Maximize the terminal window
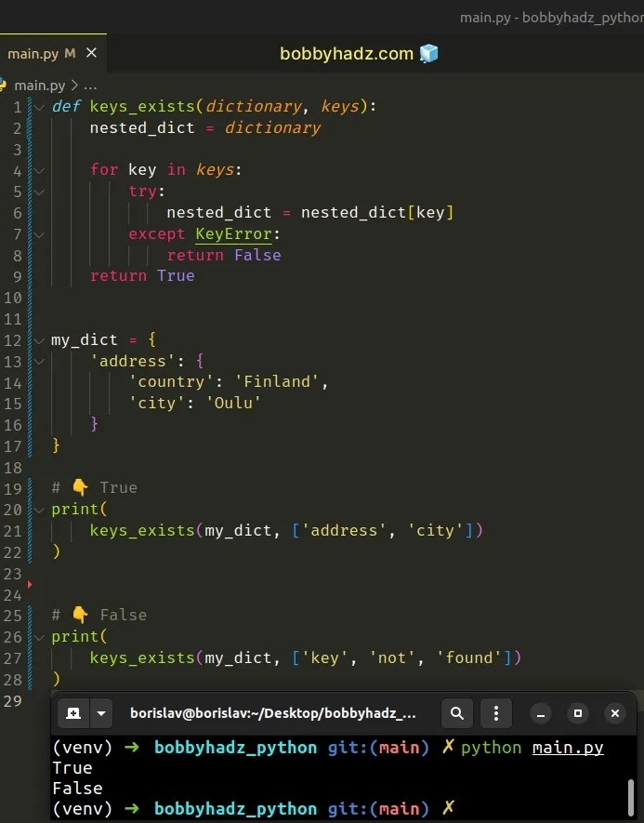This screenshot has width=644, height=823. (578, 713)
